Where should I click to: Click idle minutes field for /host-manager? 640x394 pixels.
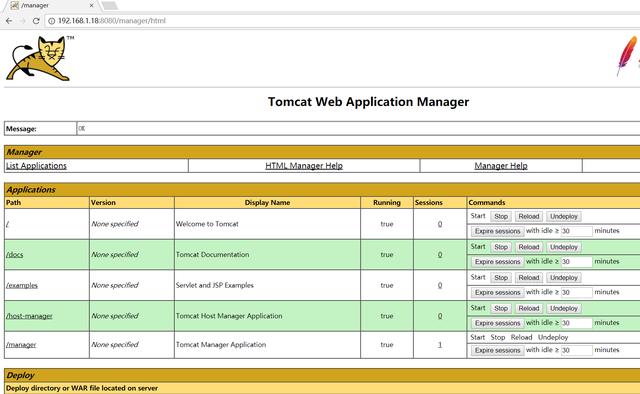tap(576, 323)
